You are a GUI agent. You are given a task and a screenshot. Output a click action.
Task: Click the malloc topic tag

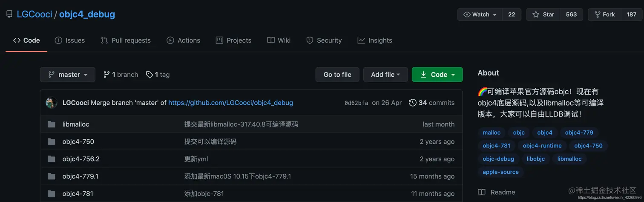click(492, 133)
